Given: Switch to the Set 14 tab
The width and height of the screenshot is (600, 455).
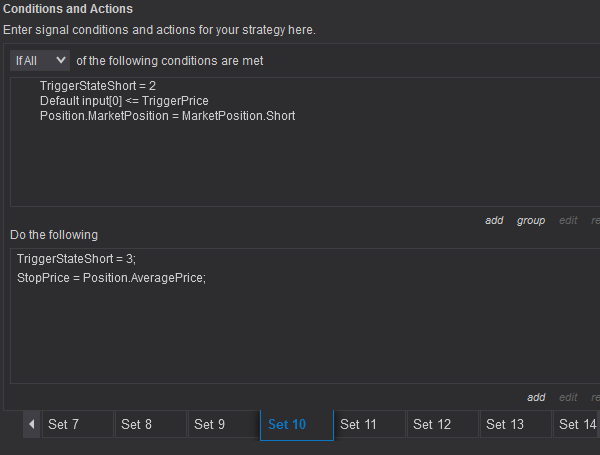Looking at the screenshot, I should tap(577, 424).
